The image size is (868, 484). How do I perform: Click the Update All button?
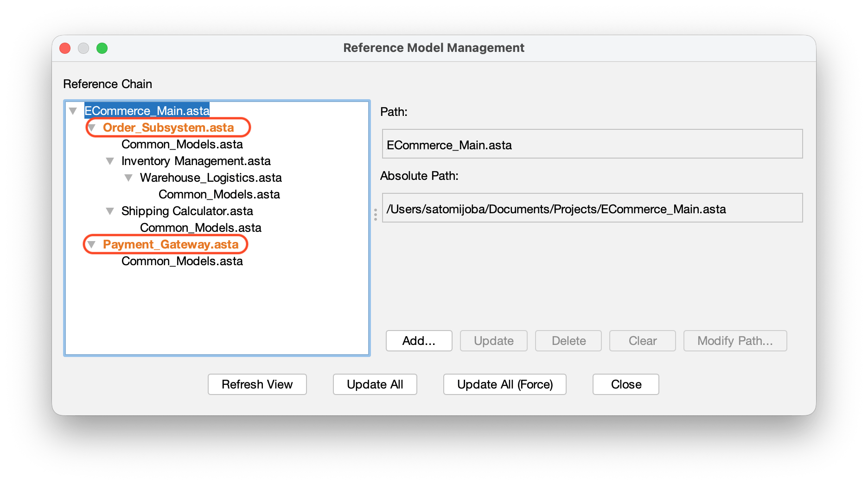pos(375,384)
